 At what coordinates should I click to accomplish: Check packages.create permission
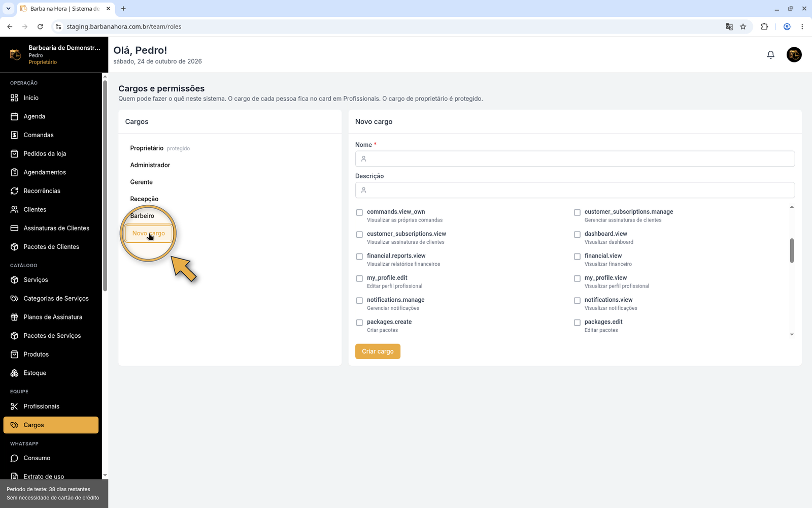(359, 323)
